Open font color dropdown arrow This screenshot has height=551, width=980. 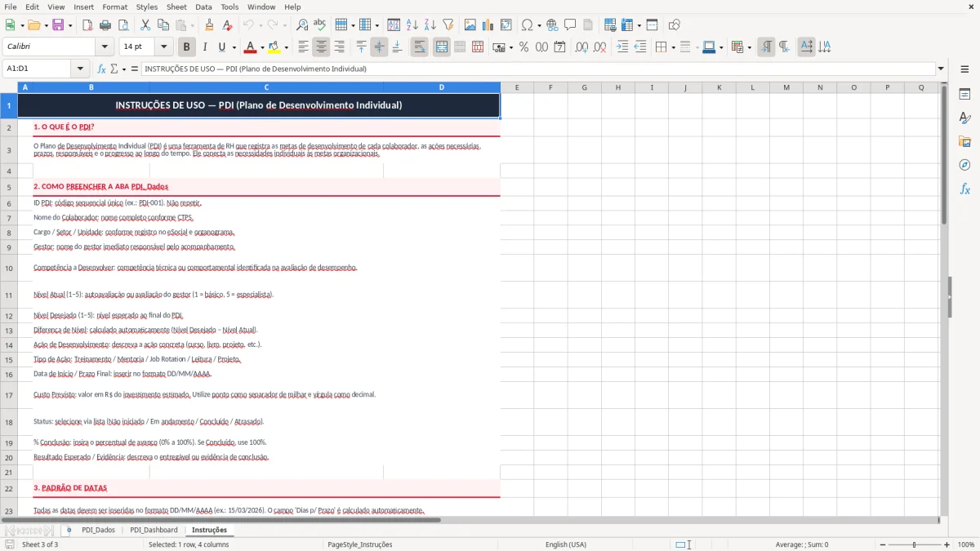(262, 47)
